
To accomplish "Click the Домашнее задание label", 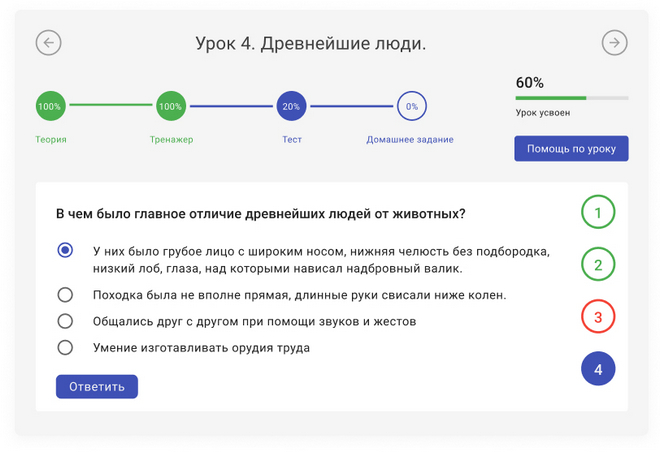I will [410, 139].
